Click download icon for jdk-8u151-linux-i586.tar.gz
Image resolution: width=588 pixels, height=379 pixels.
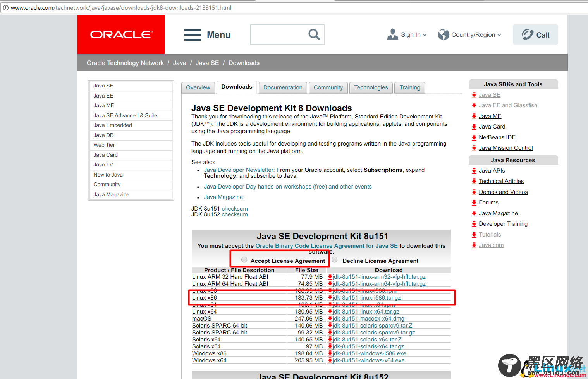330,298
